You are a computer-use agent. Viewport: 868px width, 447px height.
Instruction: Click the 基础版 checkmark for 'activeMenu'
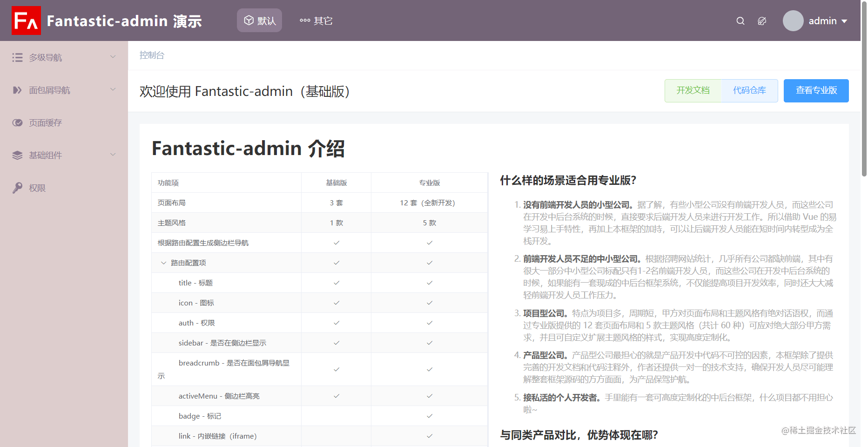(336, 396)
